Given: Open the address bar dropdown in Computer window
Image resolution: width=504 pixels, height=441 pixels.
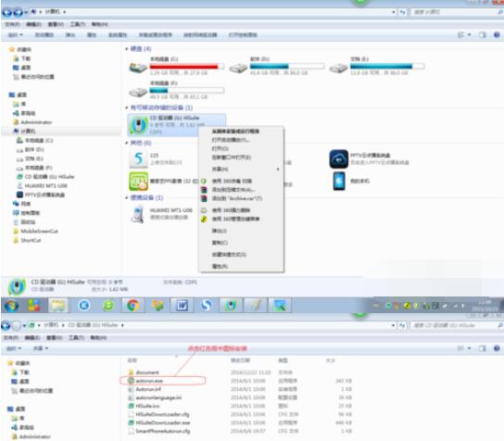Looking at the screenshot, I should tap(394, 12).
